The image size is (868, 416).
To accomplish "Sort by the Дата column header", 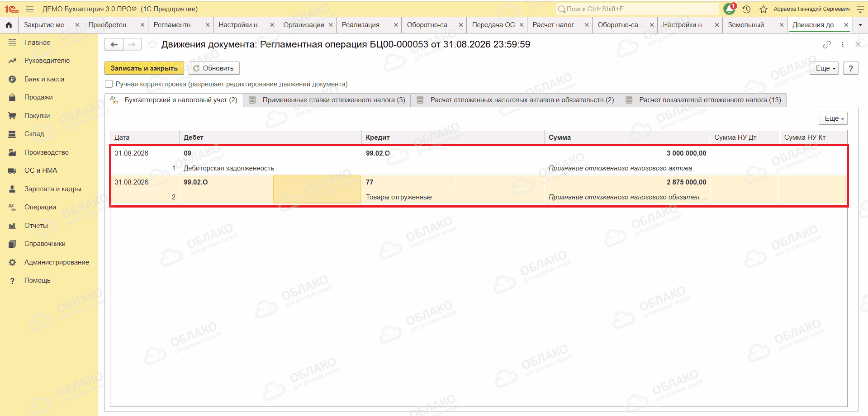I will [145, 137].
